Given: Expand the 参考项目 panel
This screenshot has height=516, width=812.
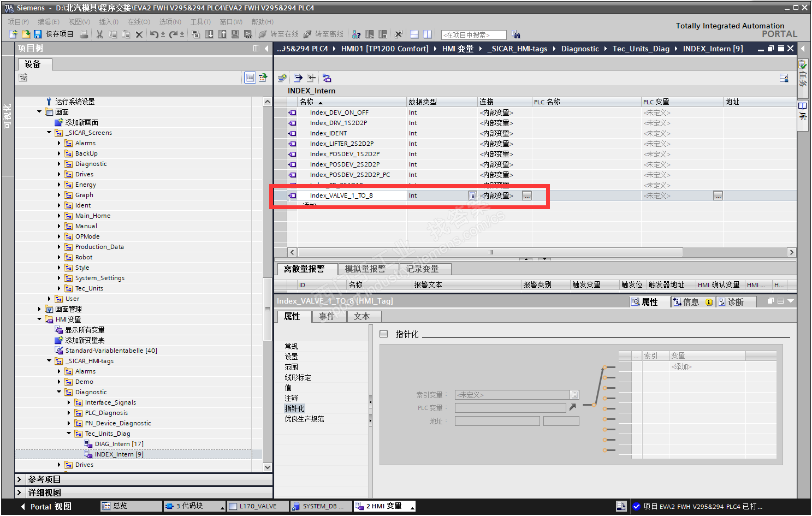Looking at the screenshot, I should click(19, 479).
